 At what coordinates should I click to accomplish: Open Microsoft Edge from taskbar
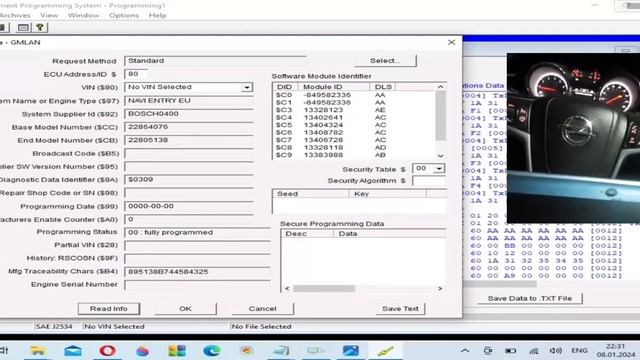211,351
